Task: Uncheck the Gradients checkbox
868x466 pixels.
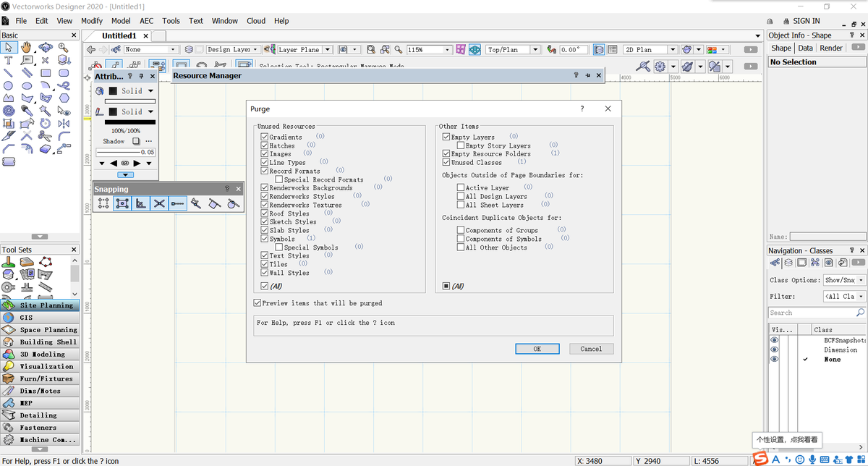Action: click(x=265, y=137)
